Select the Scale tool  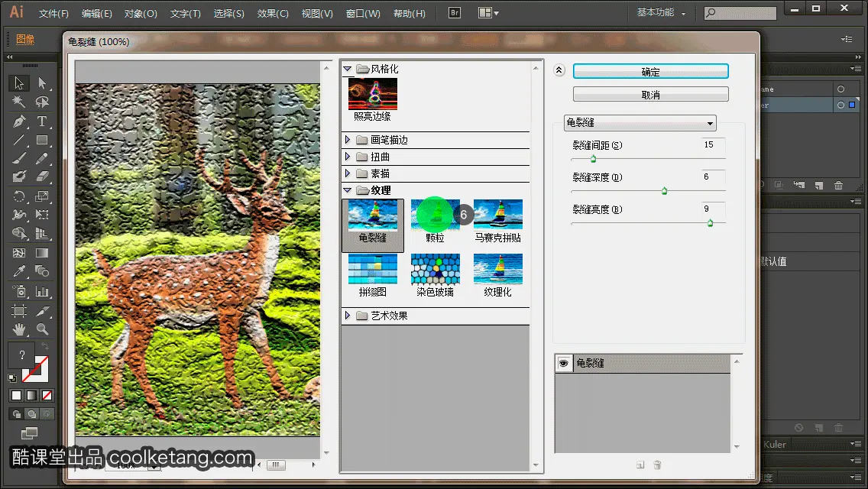point(42,196)
